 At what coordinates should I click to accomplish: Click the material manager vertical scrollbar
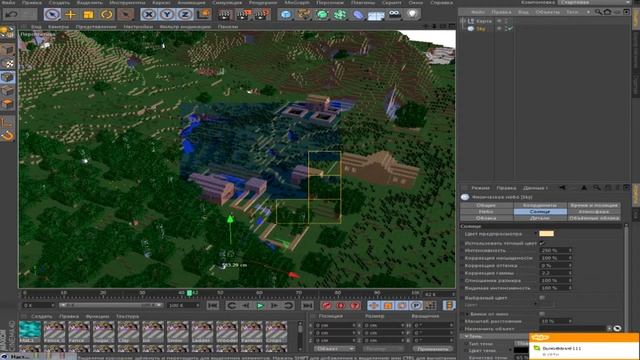pos(300,336)
